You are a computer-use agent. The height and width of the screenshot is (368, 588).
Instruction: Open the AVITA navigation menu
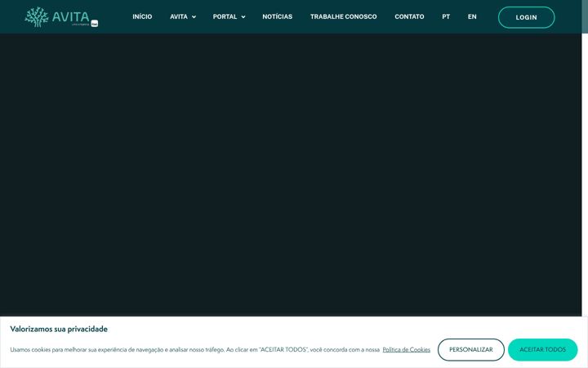(179, 17)
